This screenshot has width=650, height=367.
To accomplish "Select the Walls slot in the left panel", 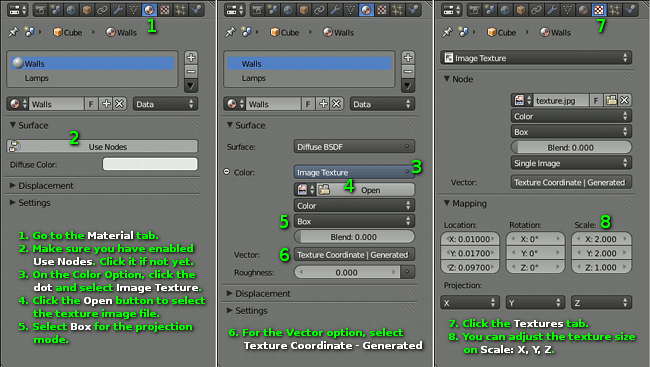I will pyautogui.click(x=92, y=63).
